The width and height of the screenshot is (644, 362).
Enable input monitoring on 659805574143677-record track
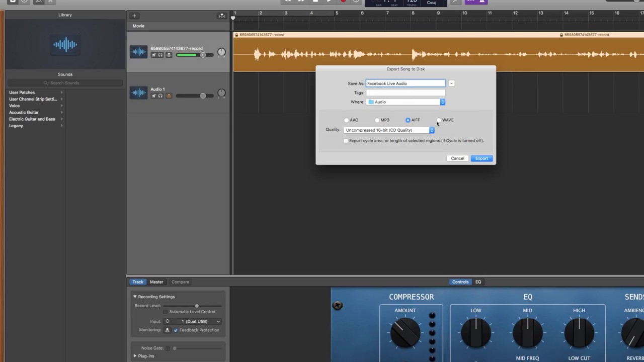169,55
